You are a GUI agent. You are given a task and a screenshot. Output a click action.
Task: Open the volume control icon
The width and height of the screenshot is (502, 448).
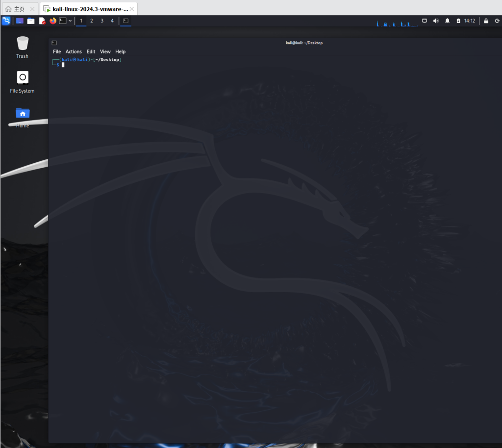click(436, 21)
